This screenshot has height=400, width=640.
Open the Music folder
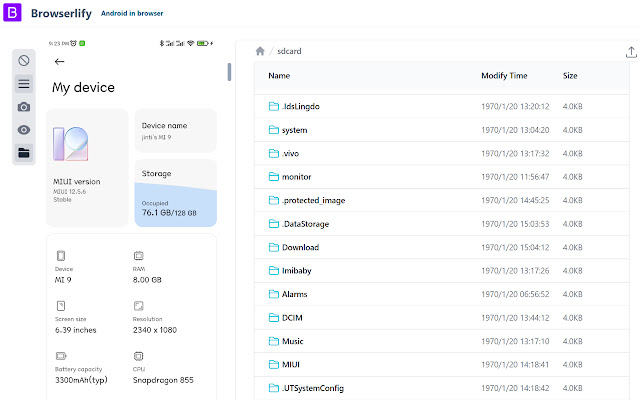point(292,341)
